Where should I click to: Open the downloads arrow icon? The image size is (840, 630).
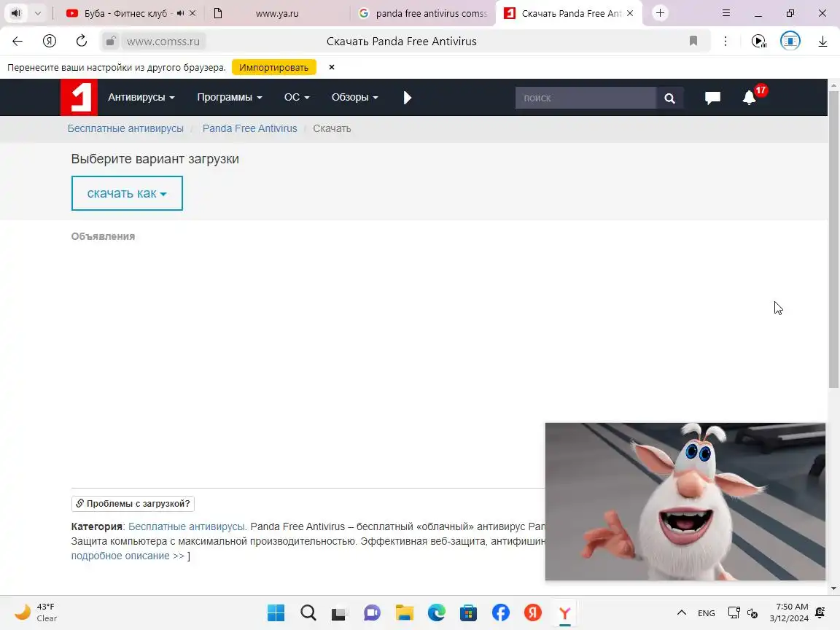pos(822,42)
